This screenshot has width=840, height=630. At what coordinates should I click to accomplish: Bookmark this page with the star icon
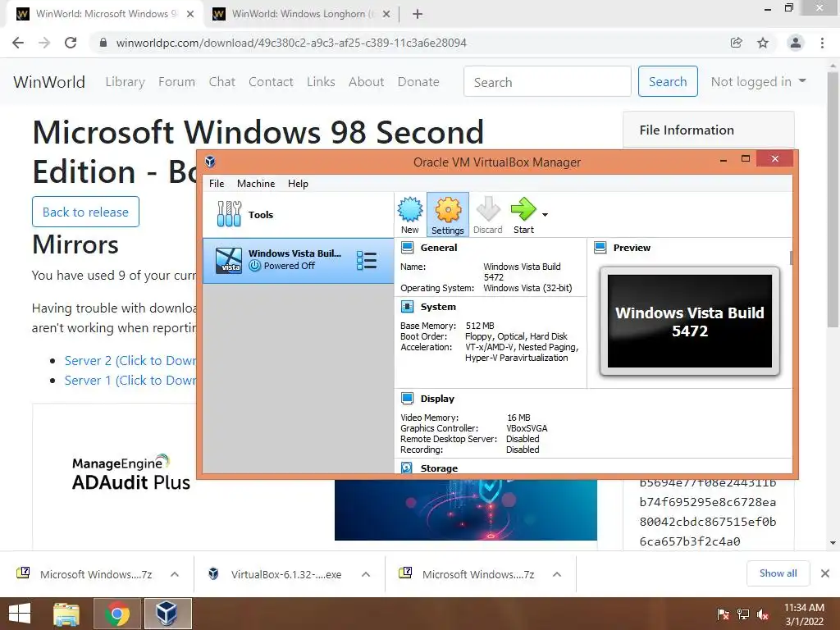pyautogui.click(x=763, y=43)
